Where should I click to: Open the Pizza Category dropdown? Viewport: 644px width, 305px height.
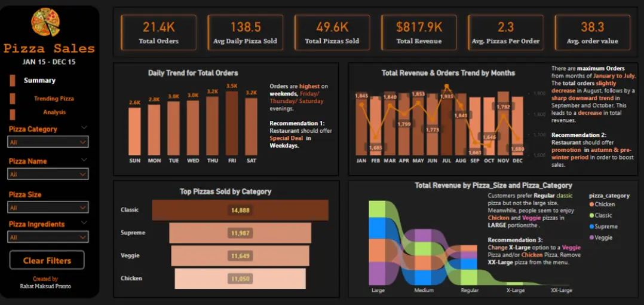pos(48,142)
